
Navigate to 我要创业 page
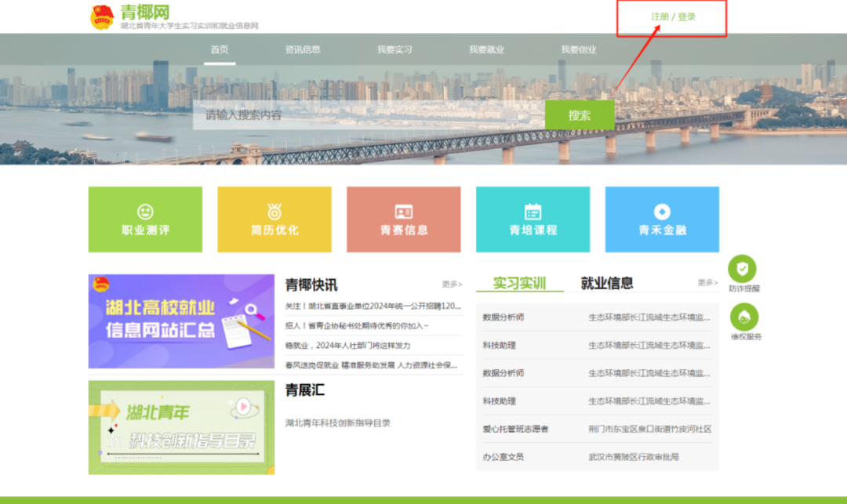point(579,49)
